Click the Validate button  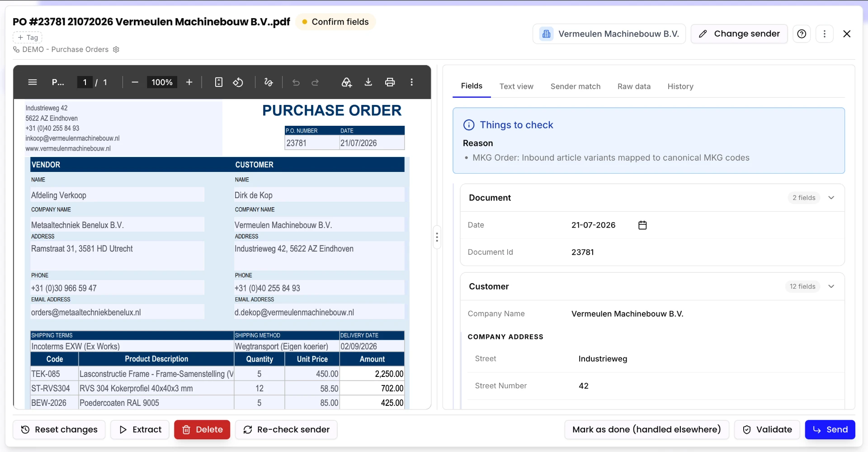click(x=767, y=429)
